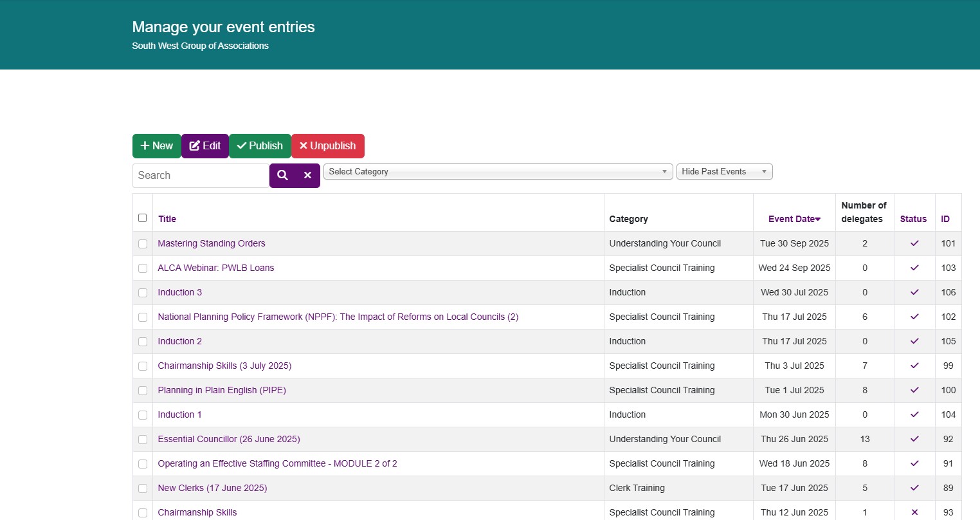Check the National Planning Policy Framework row box
Screen dimensions: 980x520
(x=143, y=317)
